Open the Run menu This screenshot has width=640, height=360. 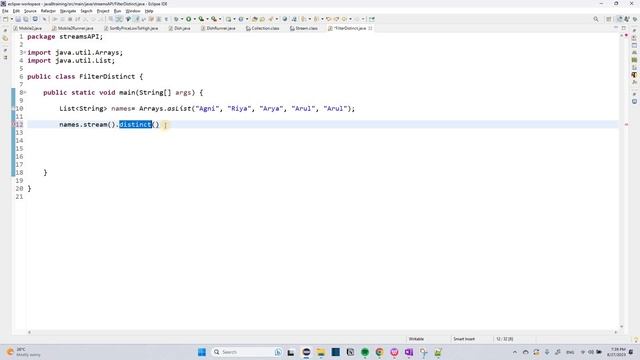point(118,11)
